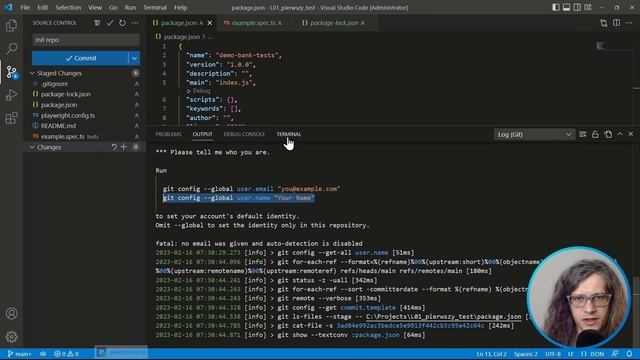Collapse the Staged Changes group
The image size is (640, 360).
coord(32,73)
